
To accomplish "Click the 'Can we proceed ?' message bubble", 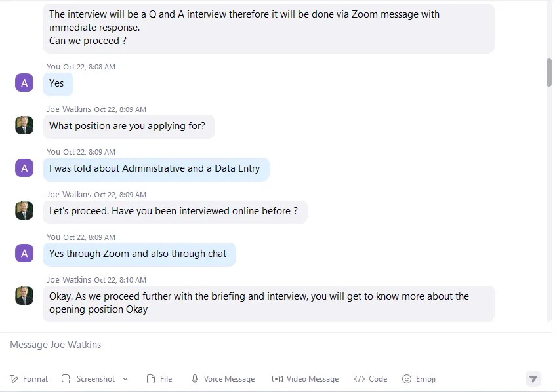I will point(268,28).
